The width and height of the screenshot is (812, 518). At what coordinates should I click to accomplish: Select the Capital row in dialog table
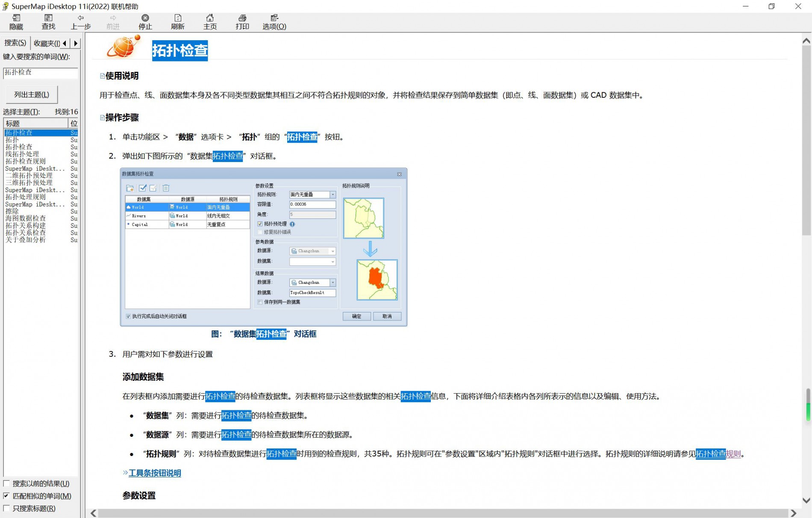pyautogui.click(x=187, y=224)
